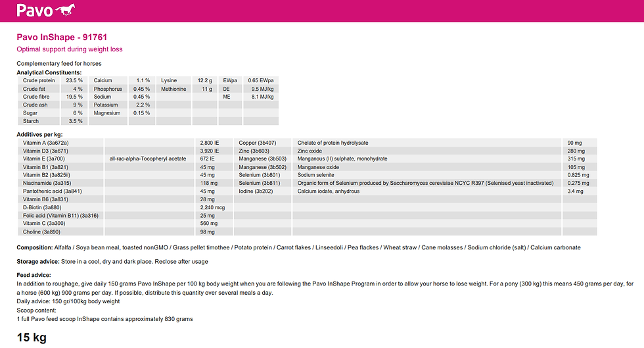This screenshot has height=348, width=644.
Task: Click the 'Methionine' cell
Action: pos(173,88)
